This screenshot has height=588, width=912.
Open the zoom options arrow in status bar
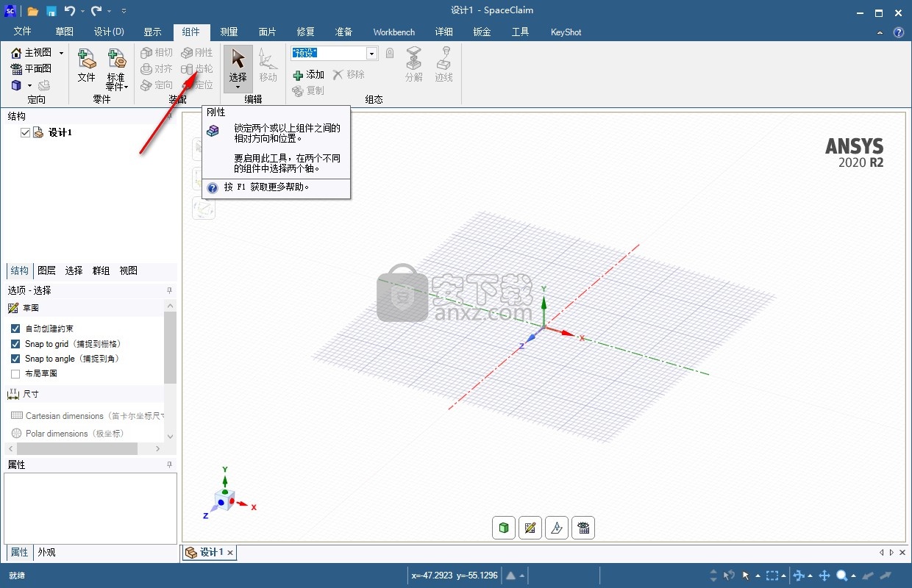[852, 576]
